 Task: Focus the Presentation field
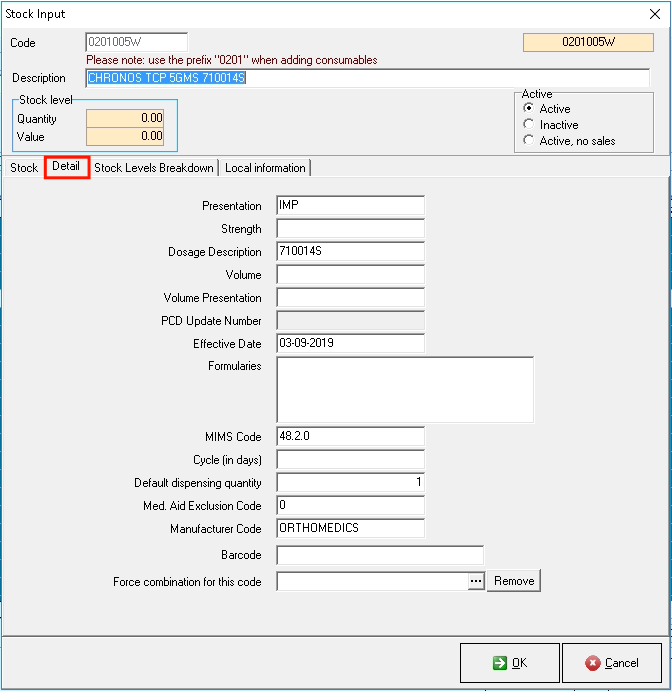(x=350, y=206)
